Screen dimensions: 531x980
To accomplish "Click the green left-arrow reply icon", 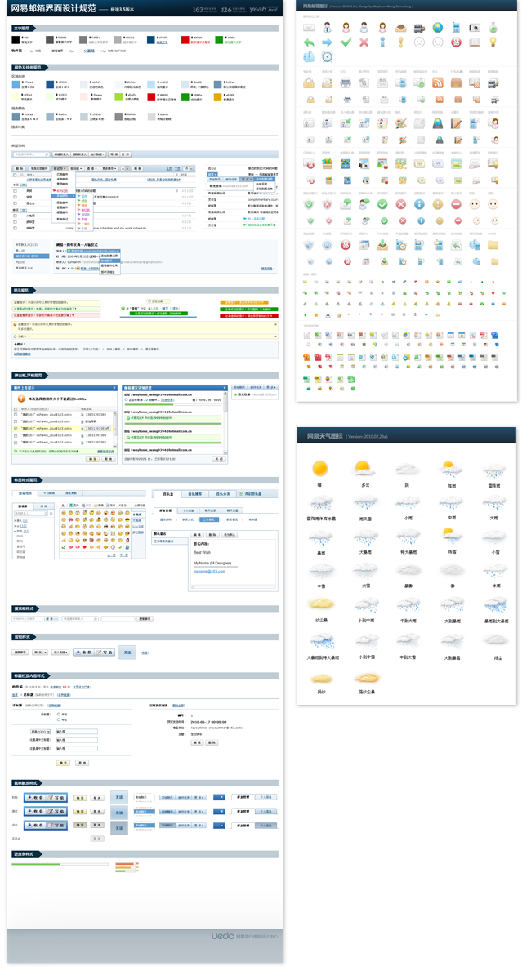I will (x=309, y=42).
